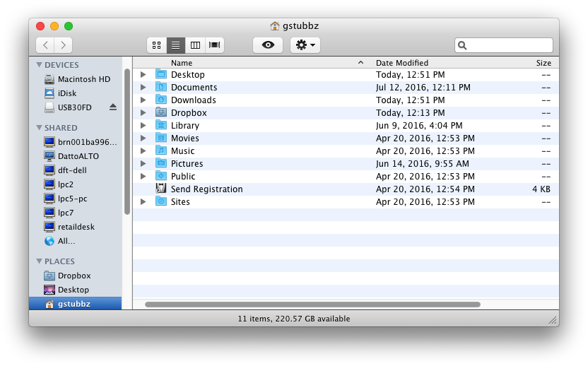Open the Action gear dropdown menu
The image size is (588, 366).
click(x=305, y=45)
